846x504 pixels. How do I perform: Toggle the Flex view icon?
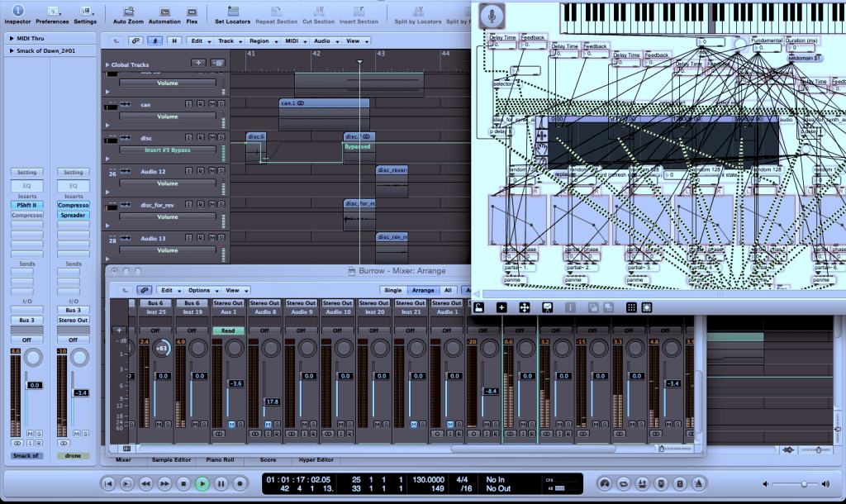pos(192,11)
